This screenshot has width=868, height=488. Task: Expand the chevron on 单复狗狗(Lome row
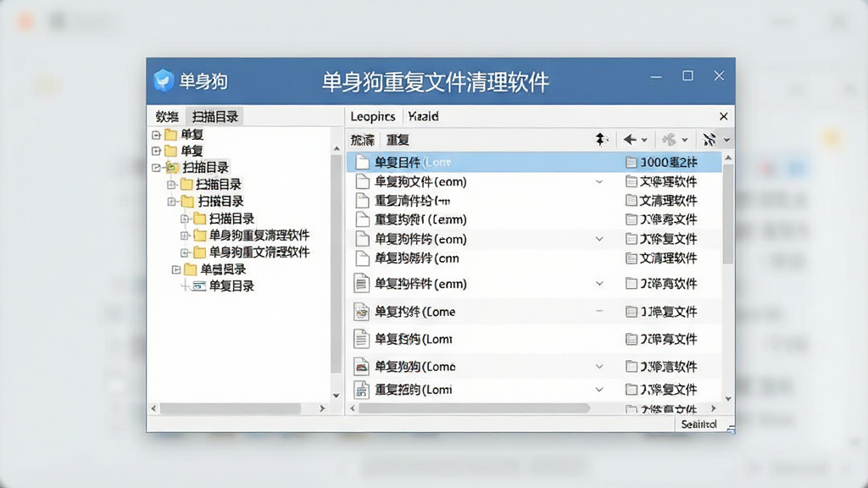click(x=599, y=367)
